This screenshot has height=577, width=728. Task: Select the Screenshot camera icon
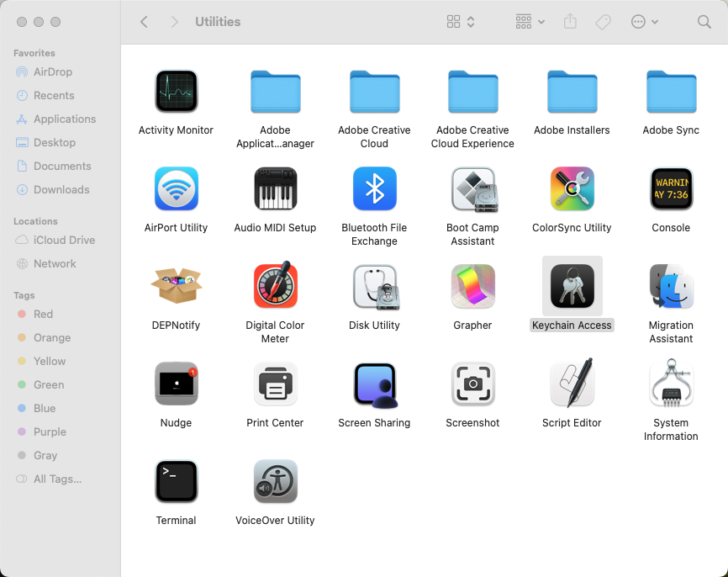point(472,384)
